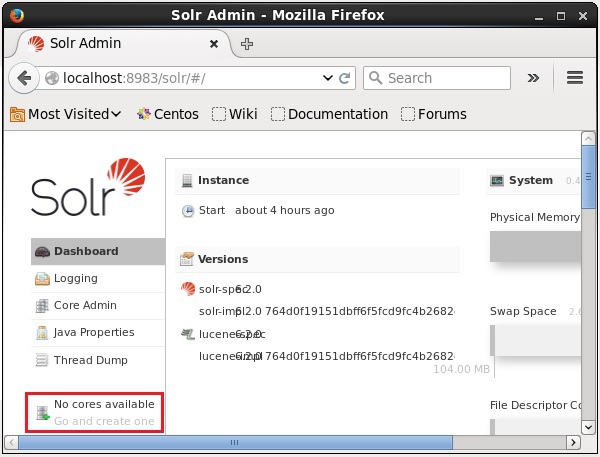
Task: Click the Java Properties icon
Action: pos(42,333)
